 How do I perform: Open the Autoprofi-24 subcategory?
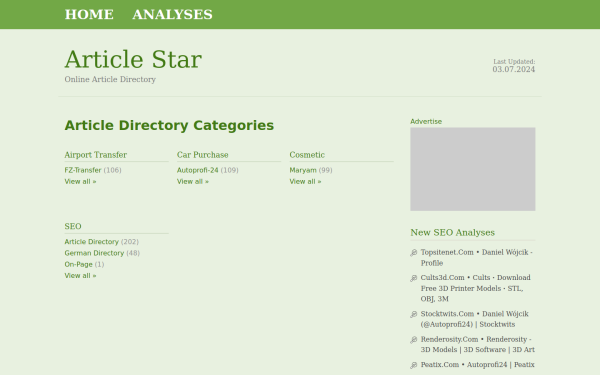(x=197, y=170)
